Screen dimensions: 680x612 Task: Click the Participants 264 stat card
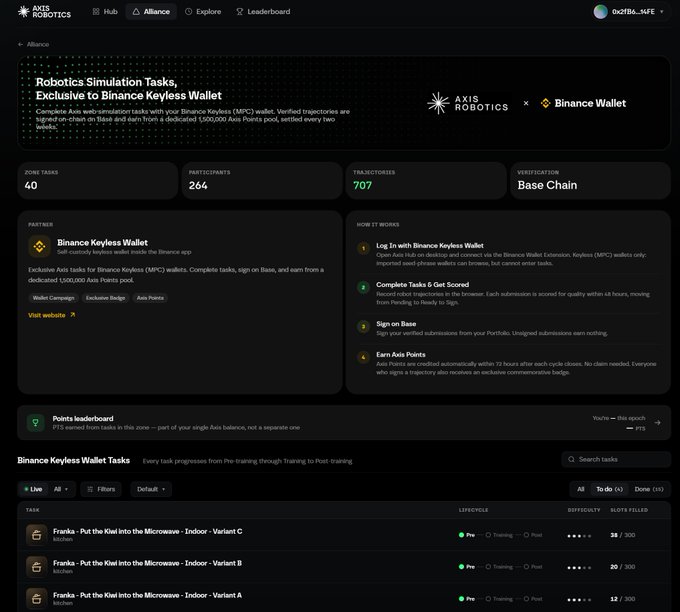262,181
